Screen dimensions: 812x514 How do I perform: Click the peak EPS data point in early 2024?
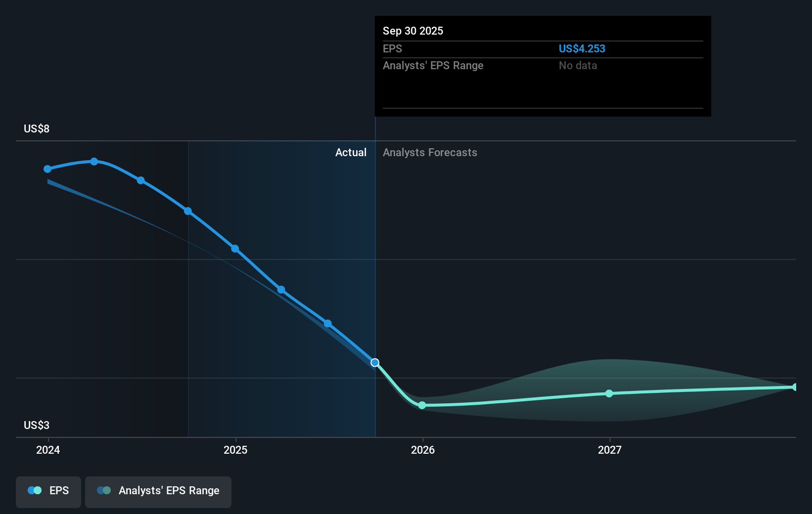point(94,162)
